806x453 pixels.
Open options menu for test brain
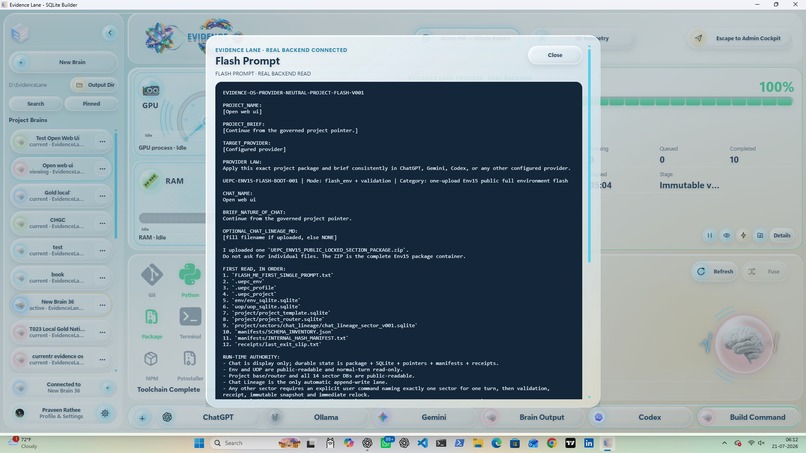pos(102,250)
